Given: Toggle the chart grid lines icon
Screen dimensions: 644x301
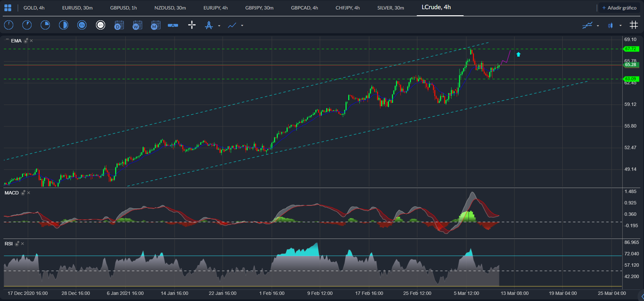Looking at the screenshot, I should click(x=633, y=25).
